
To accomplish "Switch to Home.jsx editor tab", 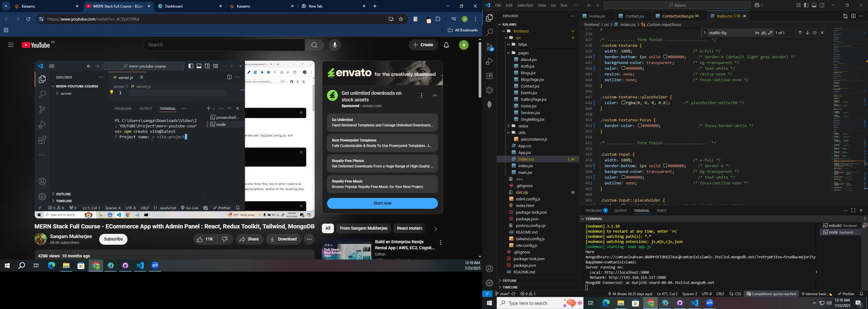I will (596, 16).
